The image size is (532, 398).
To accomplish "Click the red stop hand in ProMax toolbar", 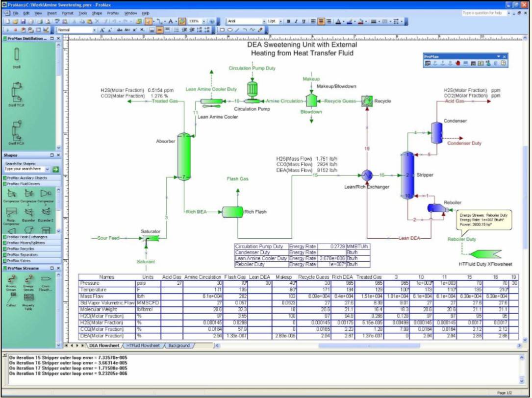I will 457,63.
